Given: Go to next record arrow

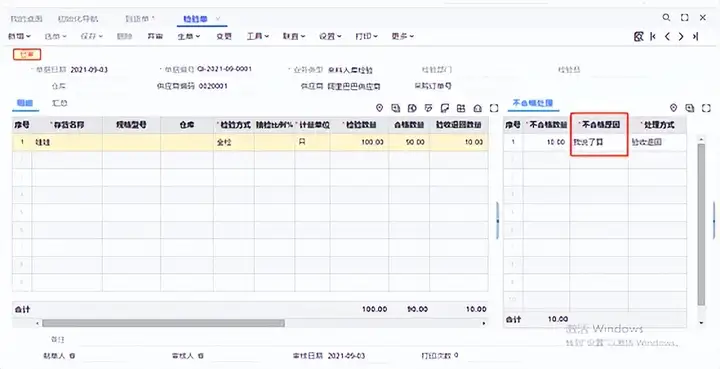Looking at the screenshot, I should point(681,36).
